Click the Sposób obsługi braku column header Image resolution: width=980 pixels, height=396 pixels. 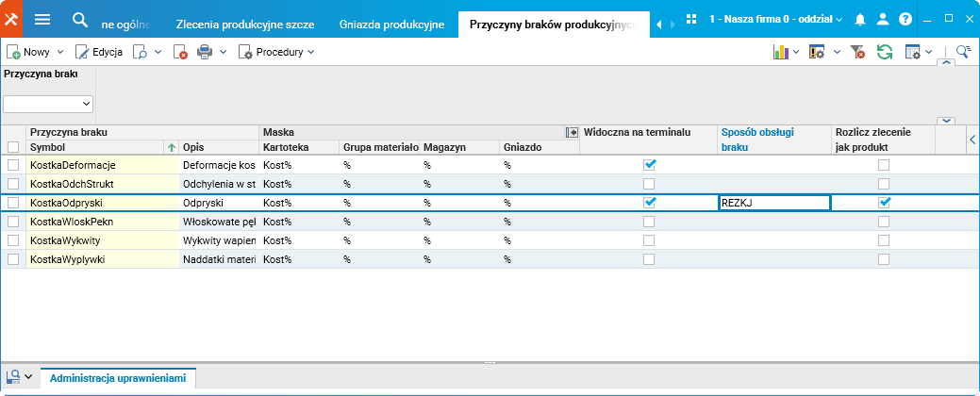(x=773, y=140)
